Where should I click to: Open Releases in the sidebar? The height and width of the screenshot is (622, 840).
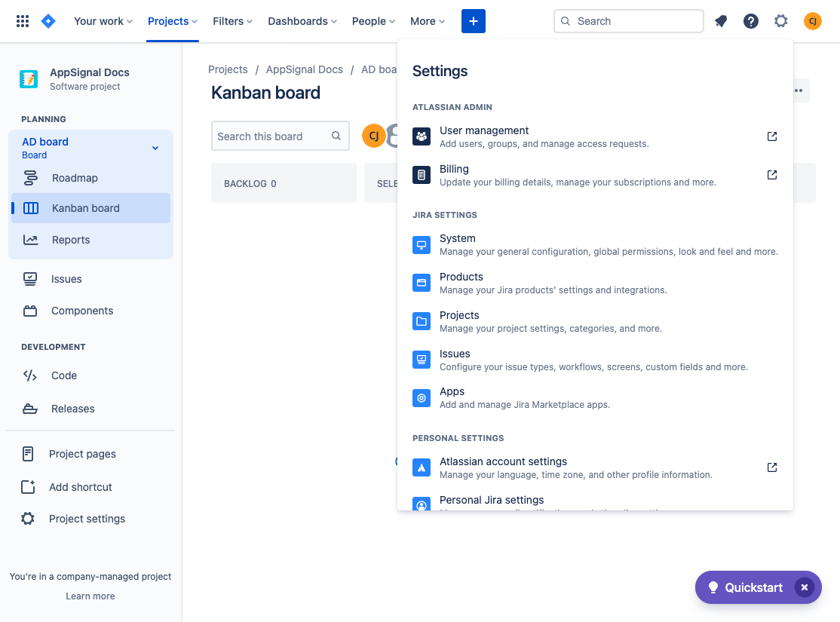coord(90,409)
